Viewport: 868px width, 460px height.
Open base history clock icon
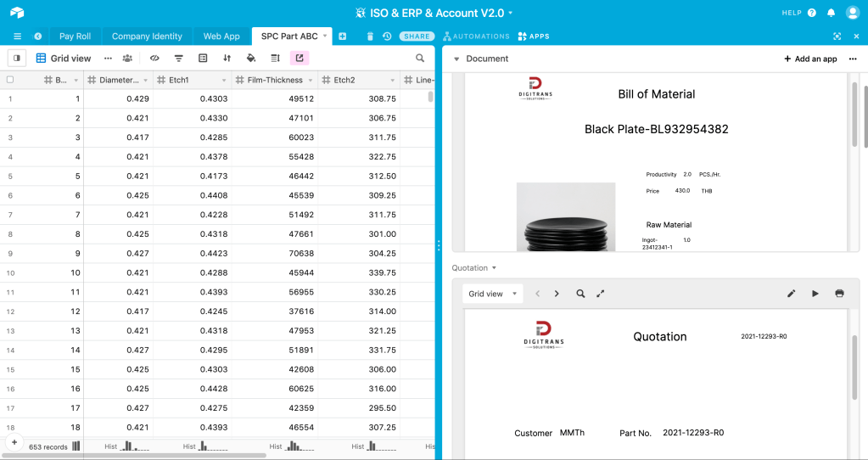click(387, 36)
